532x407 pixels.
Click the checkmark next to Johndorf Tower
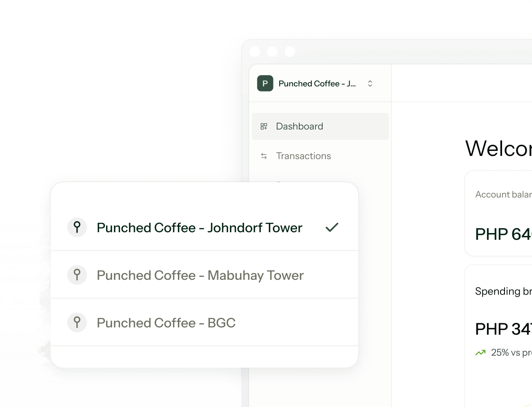(x=332, y=227)
